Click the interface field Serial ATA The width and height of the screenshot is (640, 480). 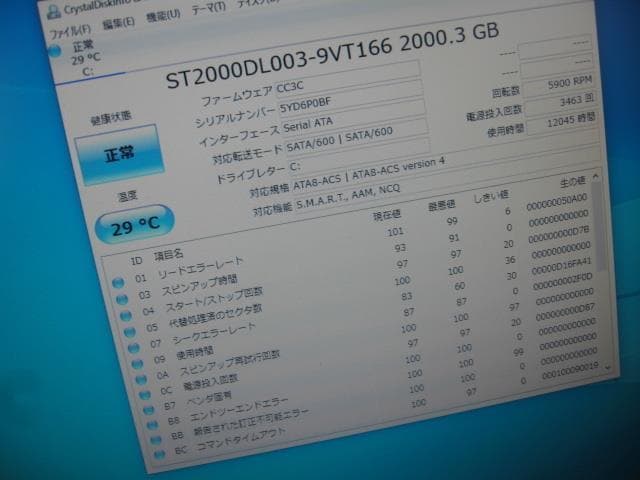tap(353, 116)
